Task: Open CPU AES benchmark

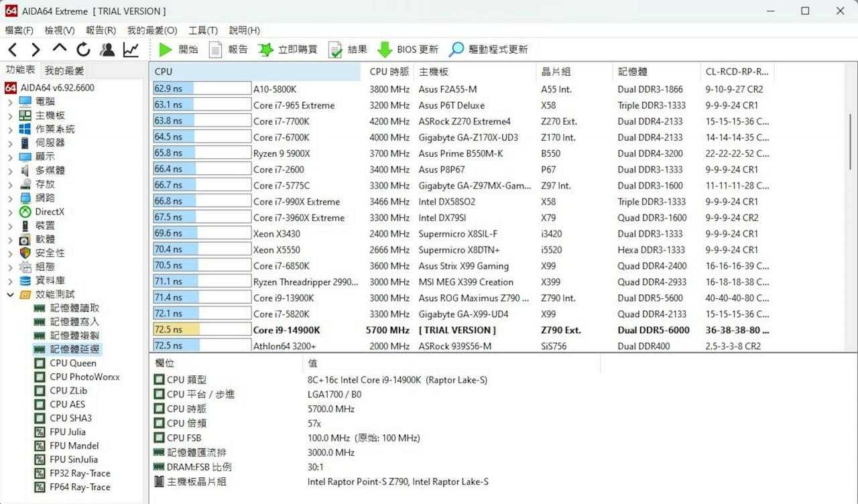Action: (60, 404)
